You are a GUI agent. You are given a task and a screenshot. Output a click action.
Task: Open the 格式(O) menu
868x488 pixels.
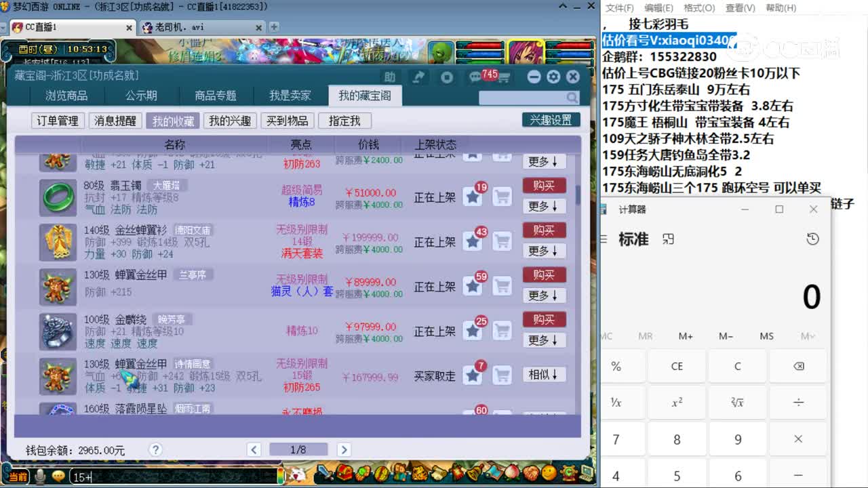(x=698, y=7)
